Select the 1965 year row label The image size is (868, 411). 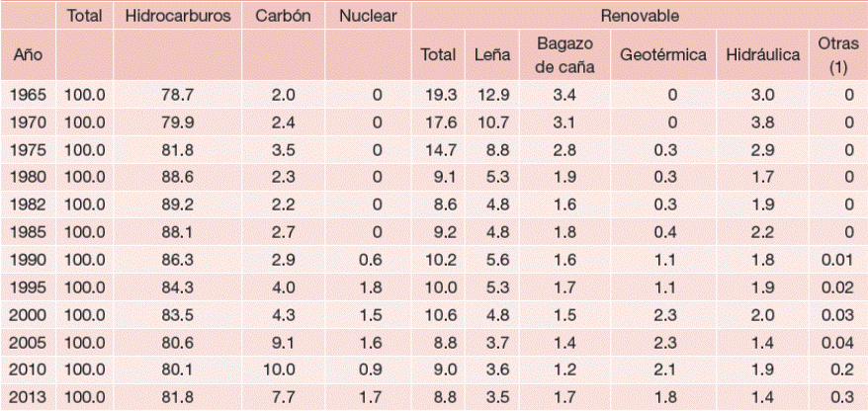(29, 95)
